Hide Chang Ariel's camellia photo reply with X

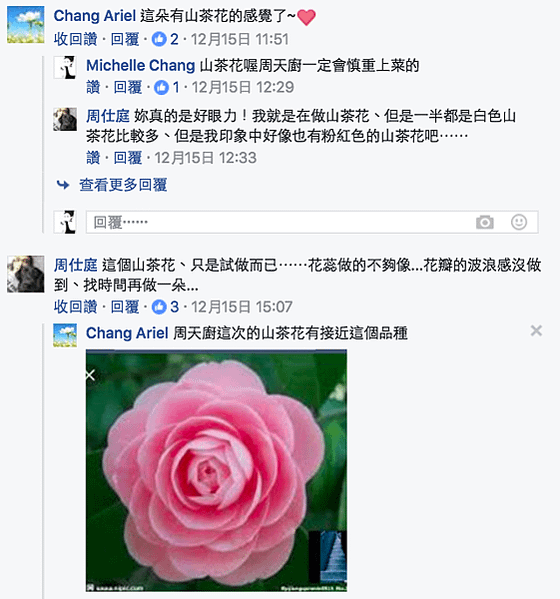tap(536, 331)
